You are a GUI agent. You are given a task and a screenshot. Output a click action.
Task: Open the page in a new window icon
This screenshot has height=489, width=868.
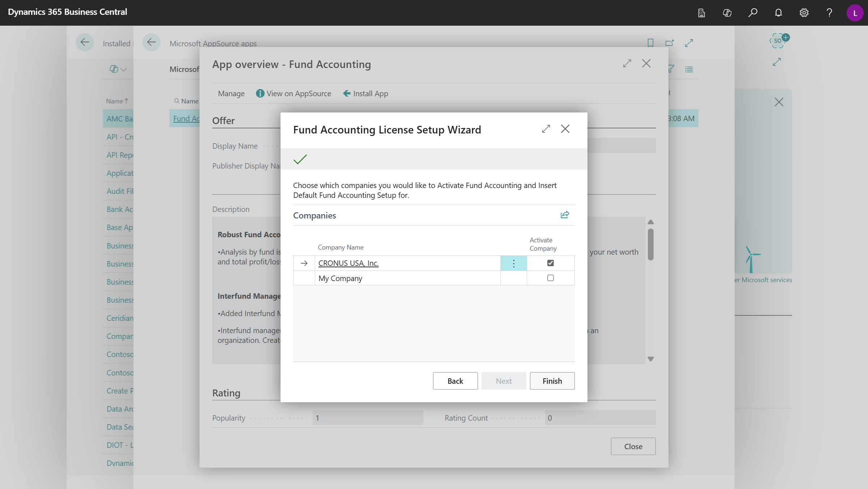tap(669, 43)
